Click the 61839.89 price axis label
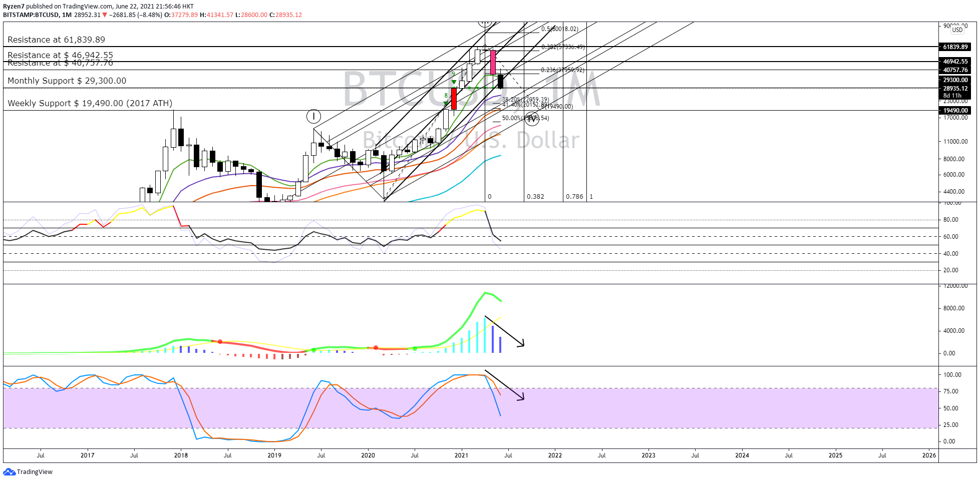The image size is (980, 481). (955, 47)
